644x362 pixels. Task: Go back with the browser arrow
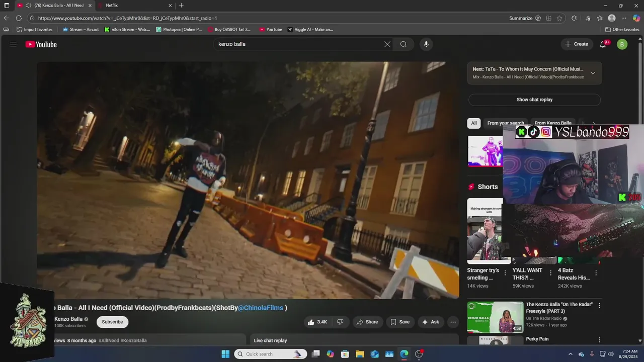point(7,18)
